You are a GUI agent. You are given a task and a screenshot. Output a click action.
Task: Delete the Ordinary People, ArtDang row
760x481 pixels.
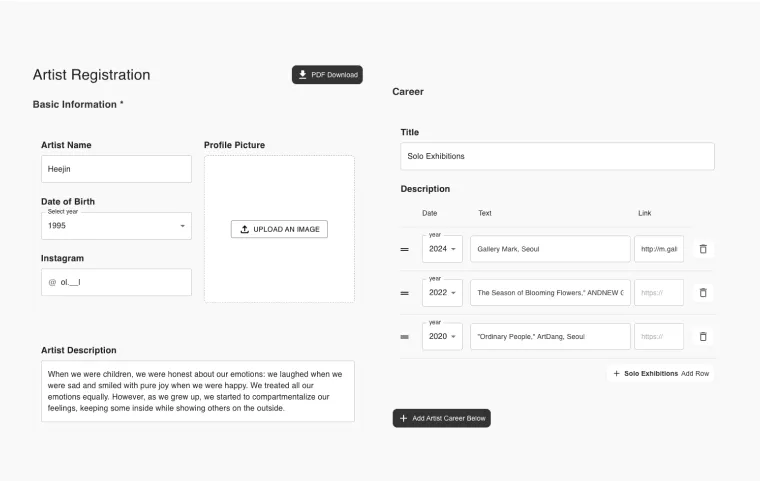tap(703, 337)
